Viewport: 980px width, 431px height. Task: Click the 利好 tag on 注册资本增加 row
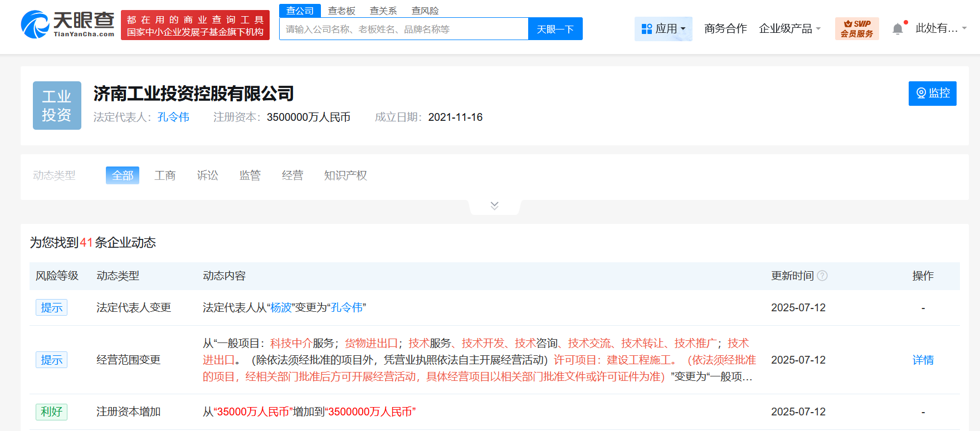51,412
